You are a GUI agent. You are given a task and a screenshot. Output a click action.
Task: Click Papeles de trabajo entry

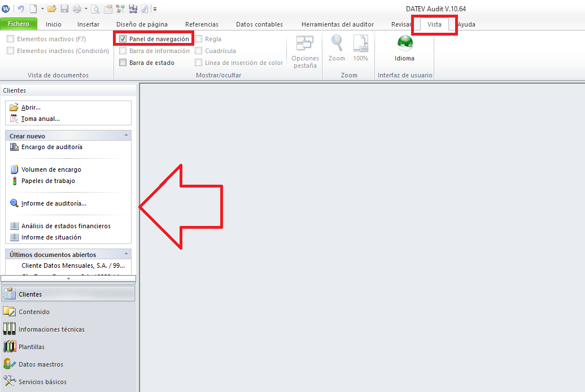[x=48, y=181]
